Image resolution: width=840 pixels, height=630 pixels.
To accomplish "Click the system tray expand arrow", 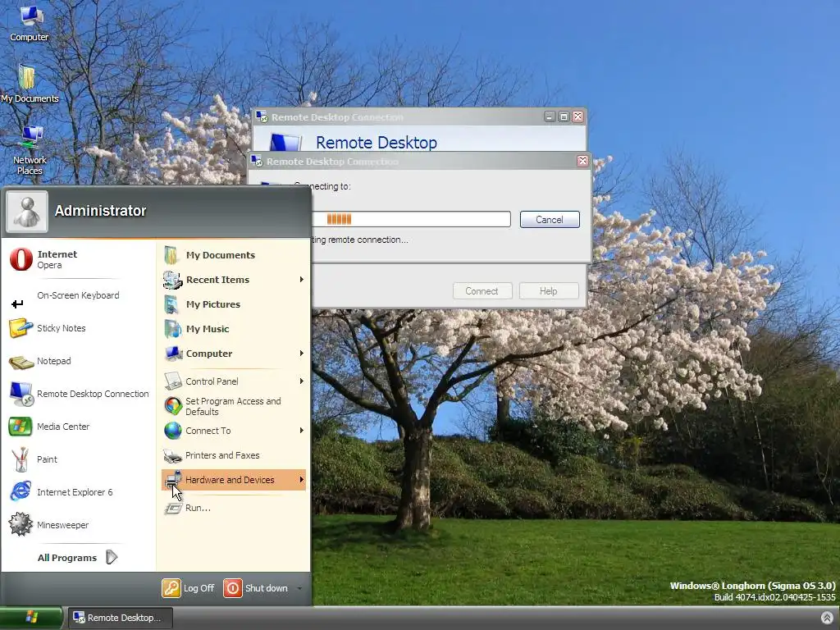I will point(827,618).
